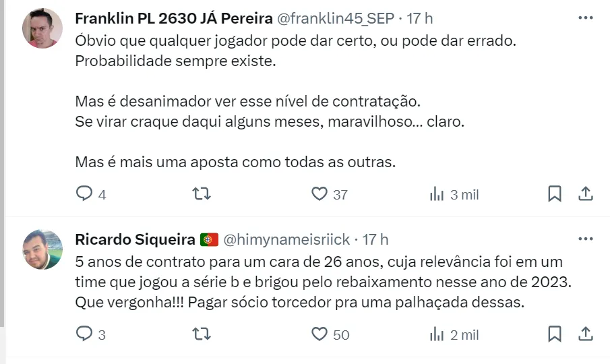The height and width of the screenshot is (364, 610).
Task: Open Franklin PL 2630 JÁ Pereira's profile name
Action: pyautogui.click(x=174, y=17)
